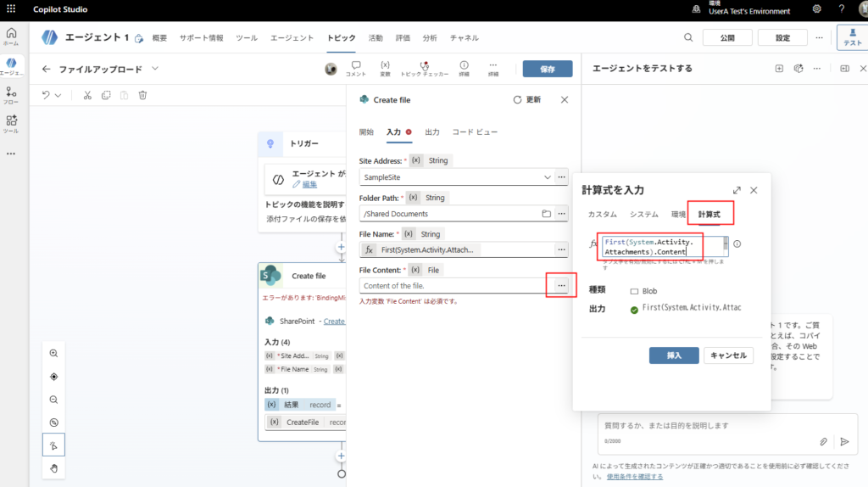The width and height of the screenshot is (868, 487).
Task: Delete the selected node
Action: pyautogui.click(x=142, y=95)
